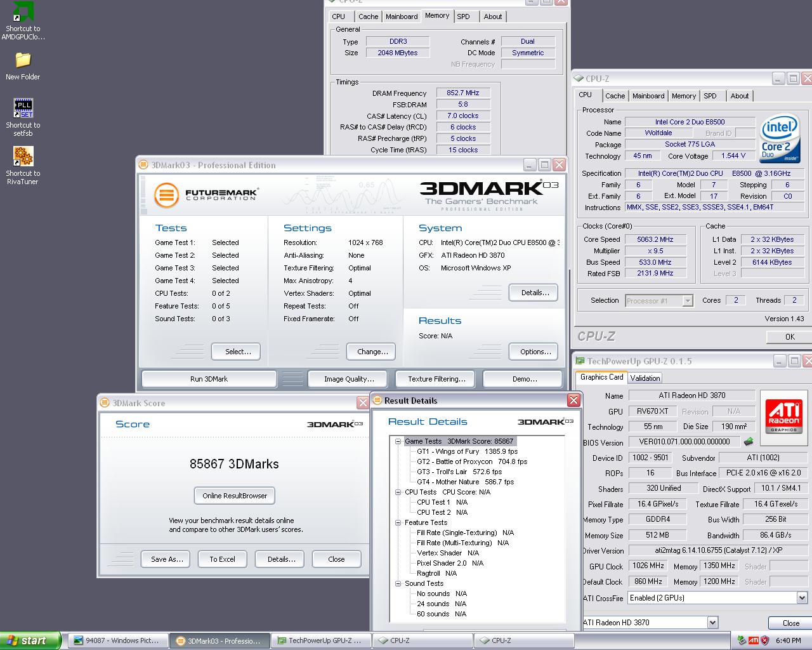Viewport: 812px width, 650px height.
Task: Click the Safely Remove Hardware tray icon
Action: click(742, 640)
